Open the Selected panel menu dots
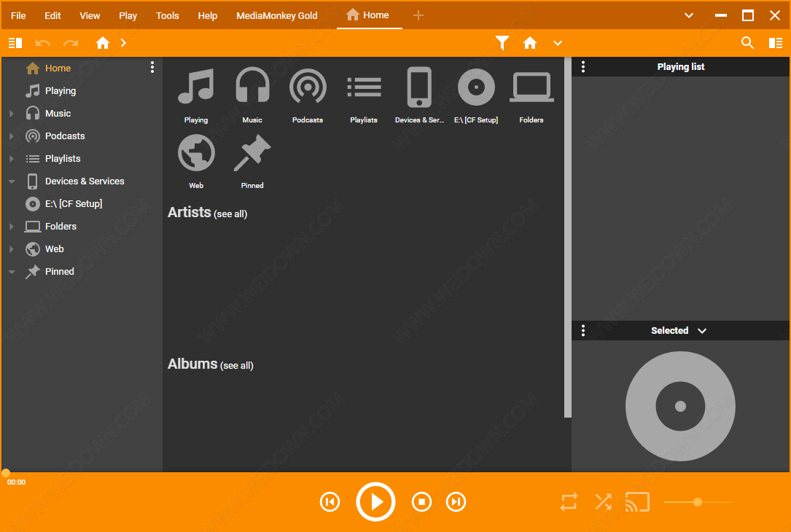Viewport: 791px width, 532px height. [x=583, y=330]
